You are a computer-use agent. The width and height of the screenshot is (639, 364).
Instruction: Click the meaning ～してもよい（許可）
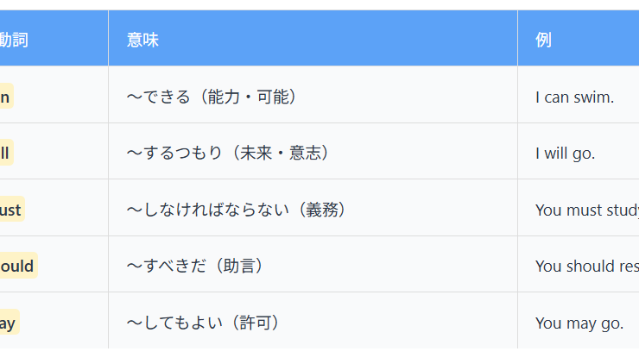(x=205, y=323)
